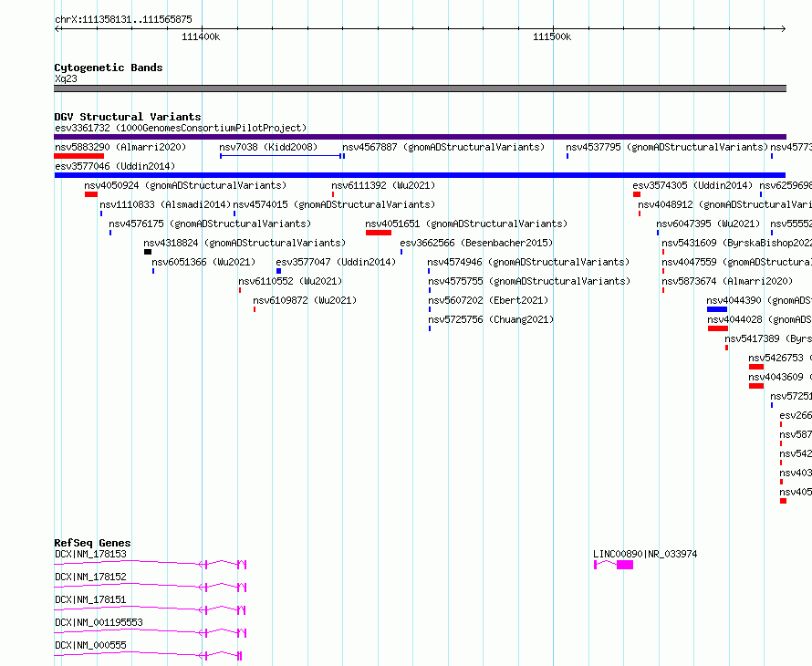This screenshot has height=666, width=812.
Task: Open nsv5431609 ByrskaBishop variant label
Action: (736, 243)
